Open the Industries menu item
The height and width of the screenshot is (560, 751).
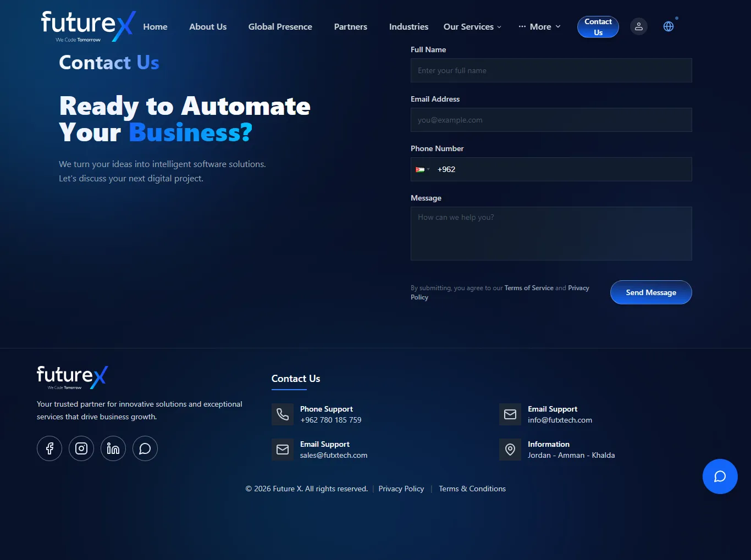point(408,26)
